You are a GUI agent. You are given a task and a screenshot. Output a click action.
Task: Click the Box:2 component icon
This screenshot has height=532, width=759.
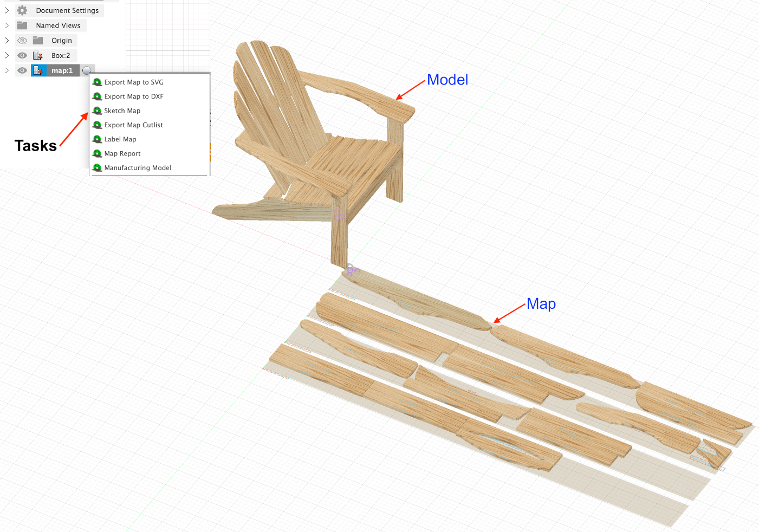pos(38,55)
